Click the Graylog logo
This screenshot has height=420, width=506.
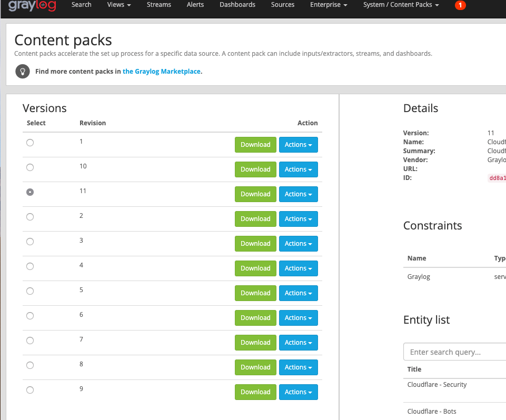pos(32,5)
